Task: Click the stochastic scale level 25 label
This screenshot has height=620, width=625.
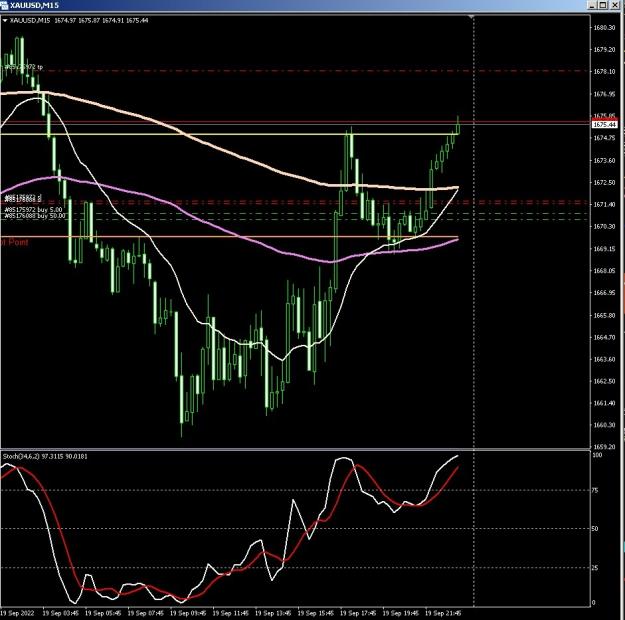Action: (595, 567)
